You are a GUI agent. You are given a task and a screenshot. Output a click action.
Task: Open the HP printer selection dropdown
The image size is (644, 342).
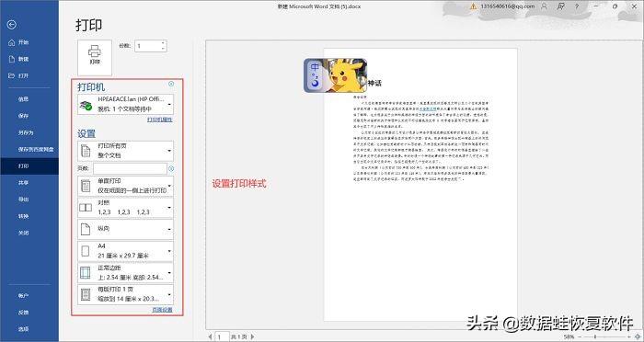[x=126, y=104]
